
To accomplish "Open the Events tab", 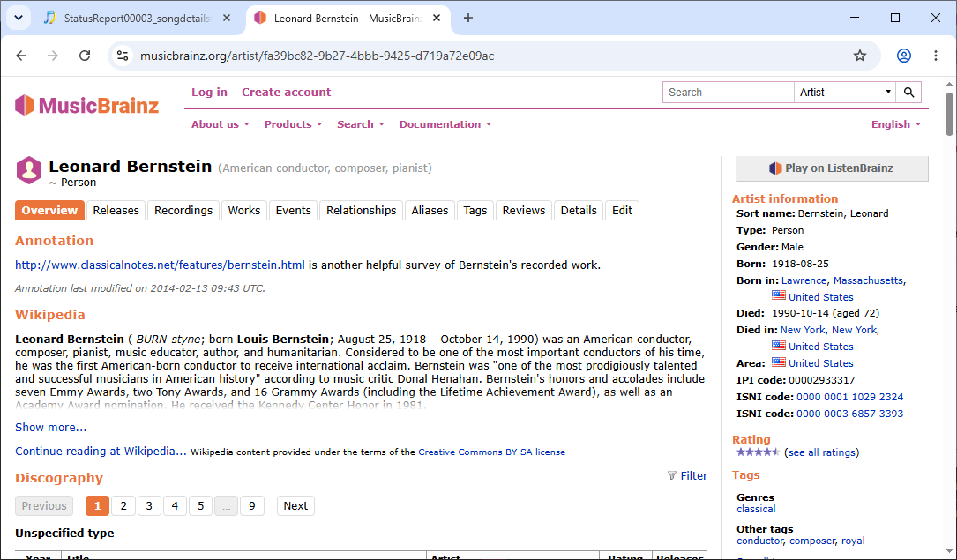I will [293, 211].
